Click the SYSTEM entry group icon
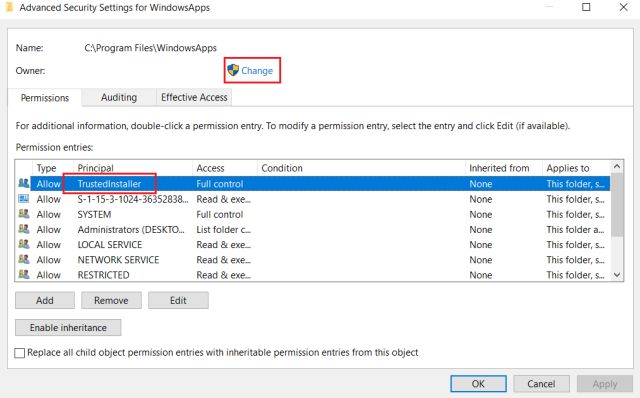640x398 pixels. click(24, 214)
